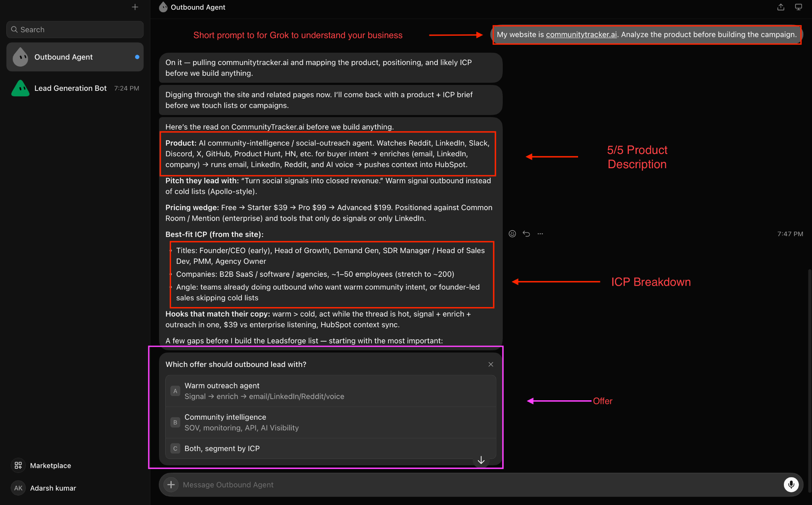
Task: Follow the communitytracker.ai link
Action: click(581, 35)
